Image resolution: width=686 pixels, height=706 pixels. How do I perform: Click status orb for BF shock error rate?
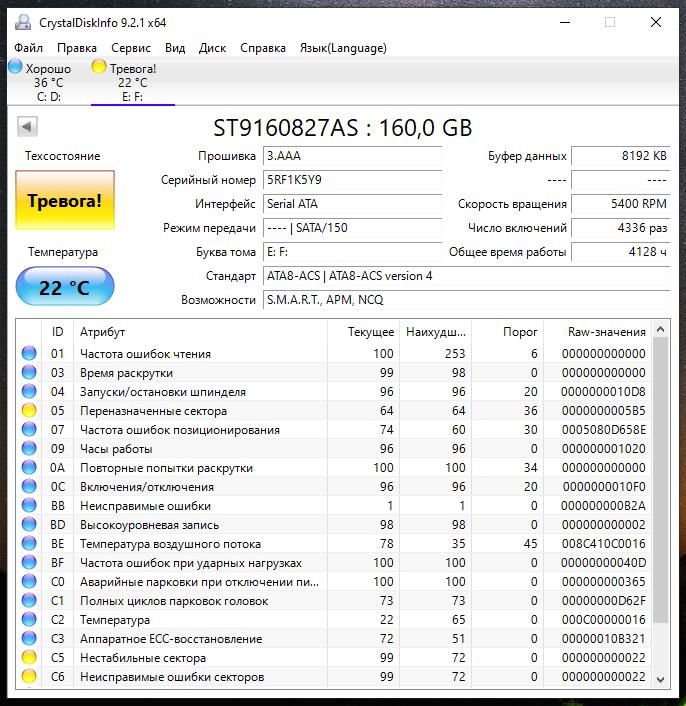29,562
